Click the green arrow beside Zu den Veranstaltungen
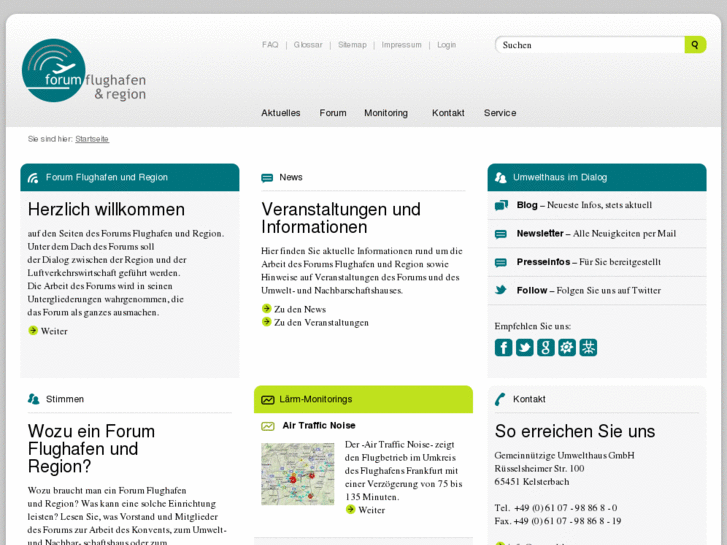Viewport: 727px width, 545px height. [267, 321]
